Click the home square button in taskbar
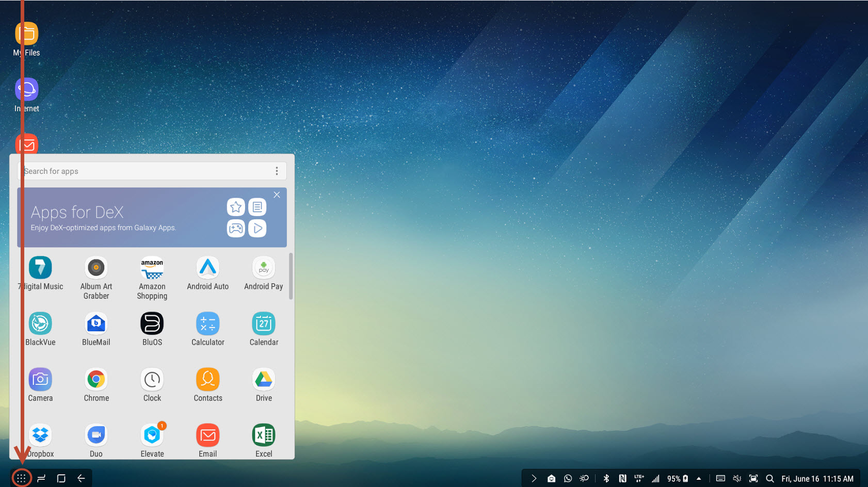The width and height of the screenshot is (868, 487). tap(61, 478)
